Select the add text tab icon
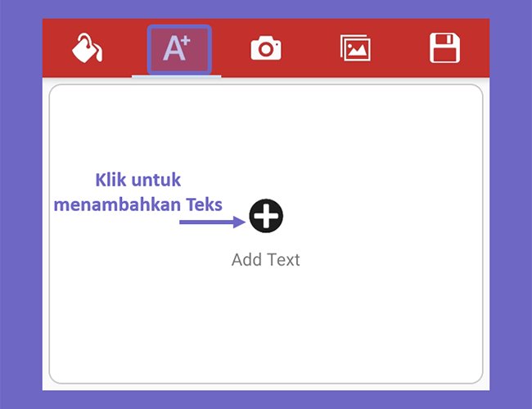The image size is (532, 409). [x=177, y=48]
